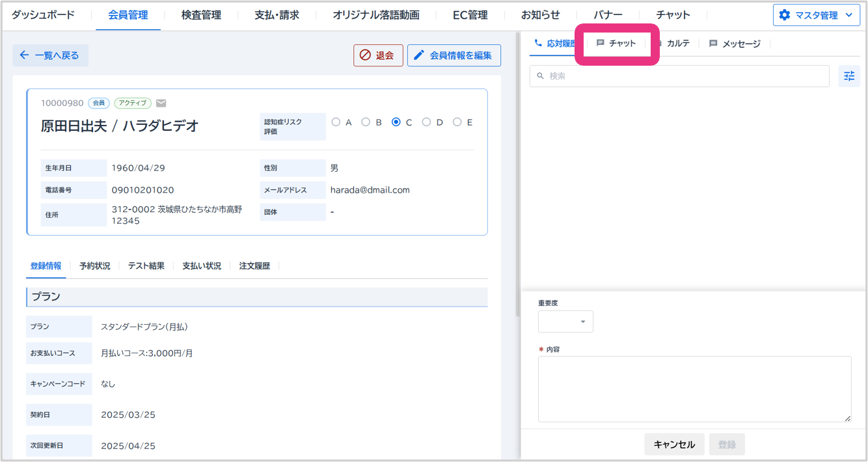The height and width of the screenshot is (462, 868).
Task: Select risk rating A radio button
Action: click(336, 122)
